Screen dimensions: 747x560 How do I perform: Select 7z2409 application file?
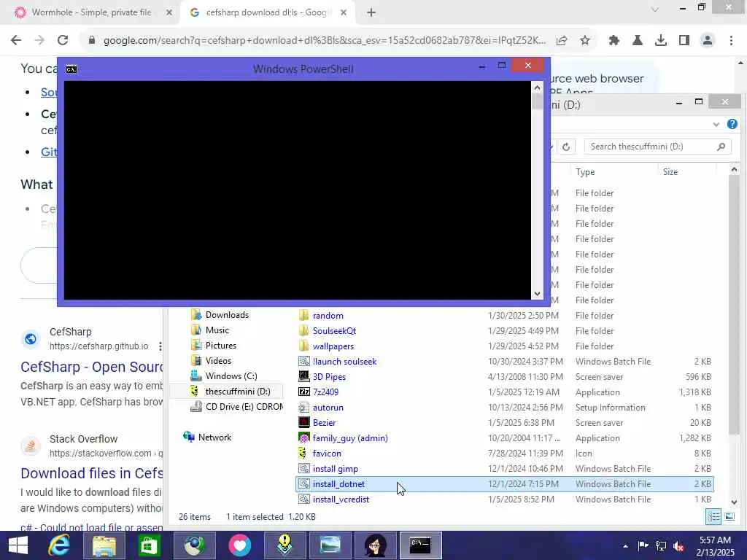click(325, 392)
